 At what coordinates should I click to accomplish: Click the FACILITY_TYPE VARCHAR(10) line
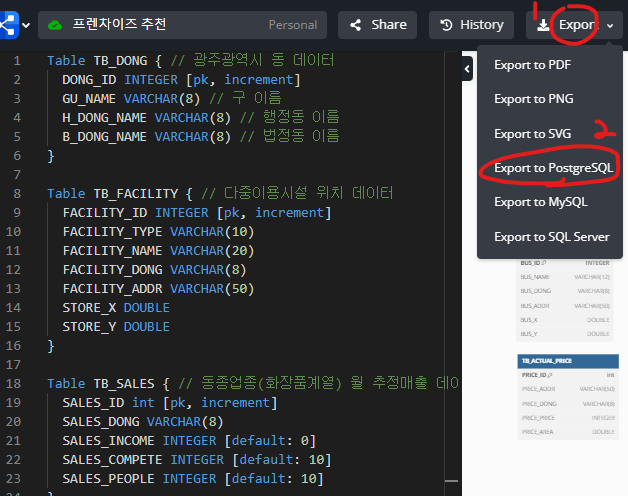point(158,232)
